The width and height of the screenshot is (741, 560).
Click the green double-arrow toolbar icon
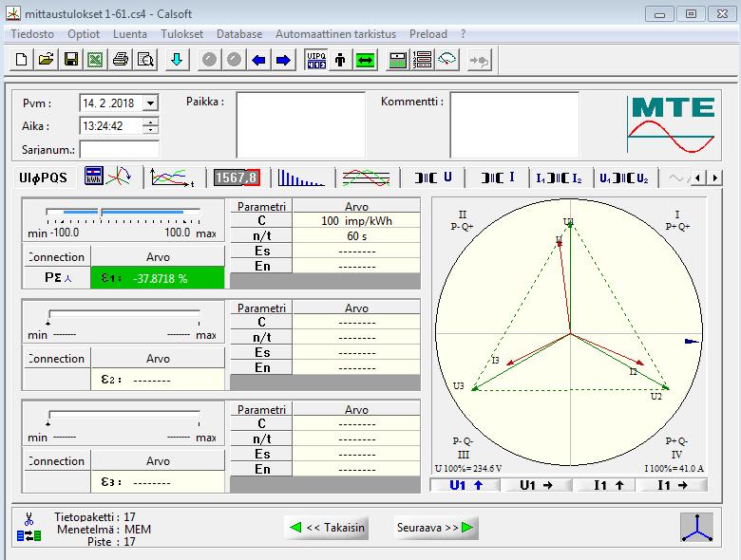click(365, 60)
